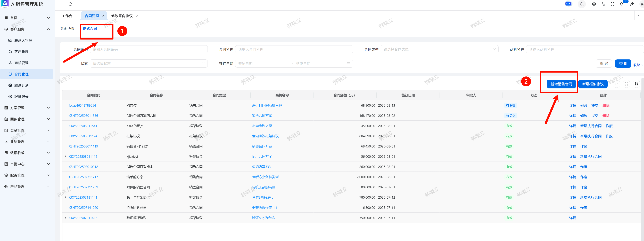This screenshot has width=644, height=241.
Task: Open contract link XSHT202508011536
Action: tap(83, 116)
